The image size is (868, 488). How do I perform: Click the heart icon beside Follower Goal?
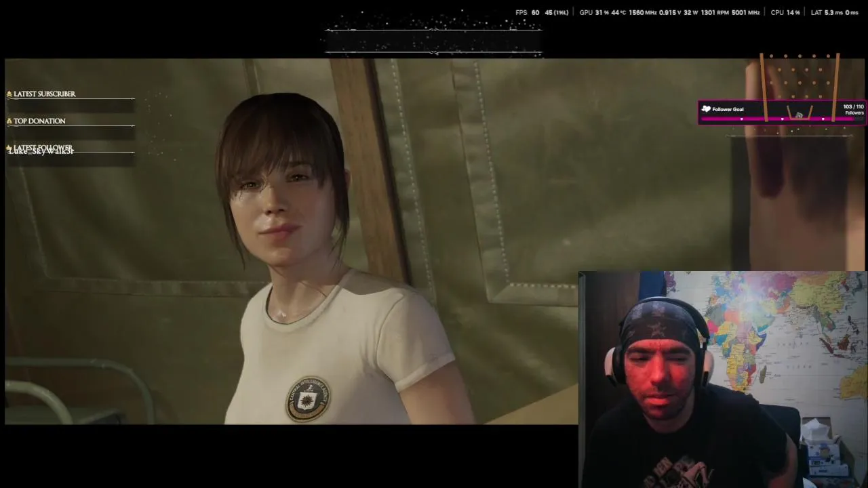coord(706,109)
